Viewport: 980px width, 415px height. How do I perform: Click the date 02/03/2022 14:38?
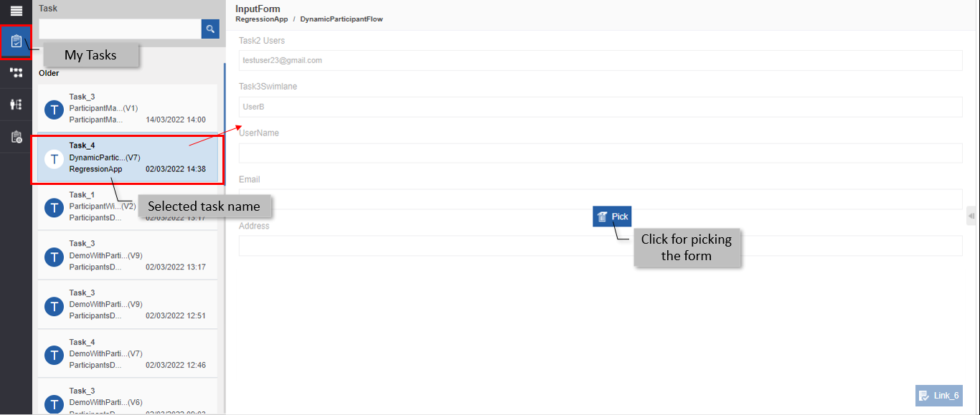pos(176,169)
